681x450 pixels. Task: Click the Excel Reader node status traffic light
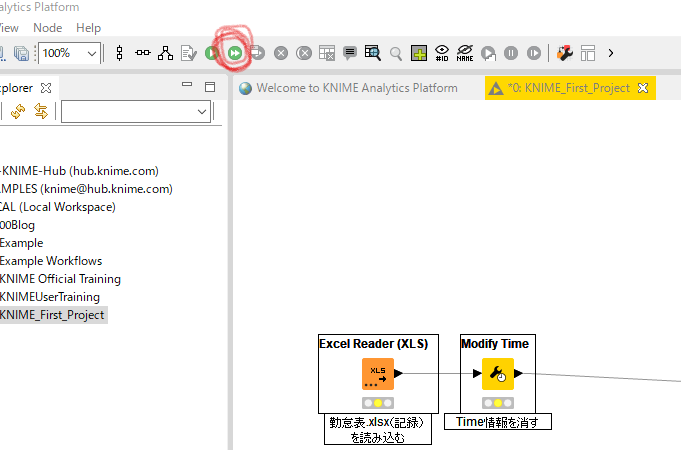pos(378,403)
